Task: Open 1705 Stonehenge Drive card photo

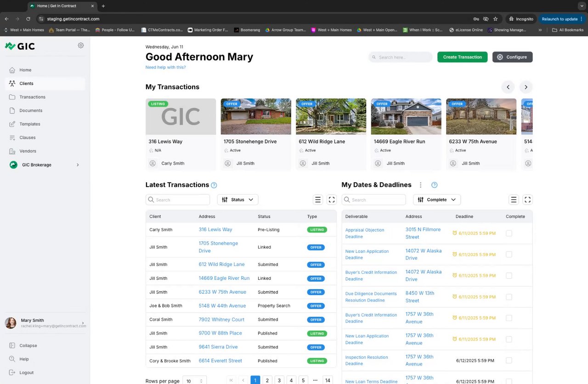Action: tap(256, 117)
